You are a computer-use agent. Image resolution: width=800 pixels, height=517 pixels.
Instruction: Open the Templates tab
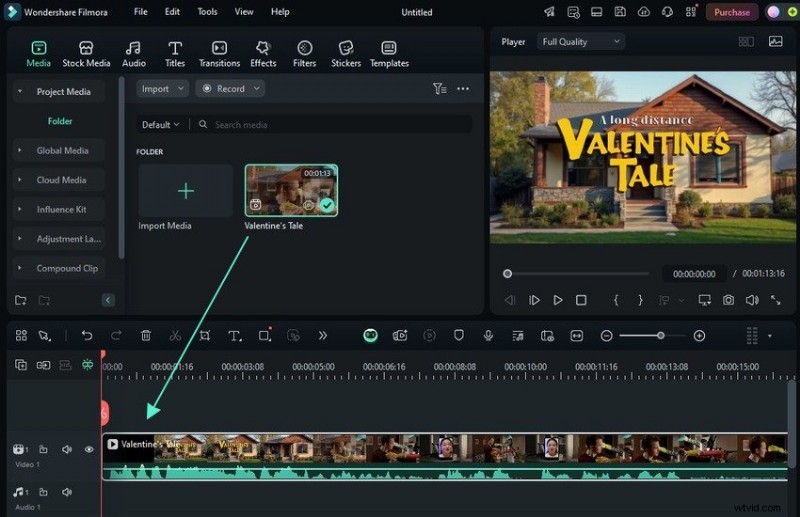coord(389,54)
